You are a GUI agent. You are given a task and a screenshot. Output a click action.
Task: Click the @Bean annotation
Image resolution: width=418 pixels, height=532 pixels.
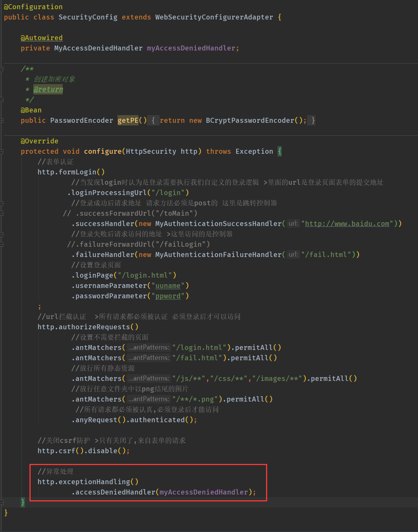pyautogui.click(x=31, y=110)
